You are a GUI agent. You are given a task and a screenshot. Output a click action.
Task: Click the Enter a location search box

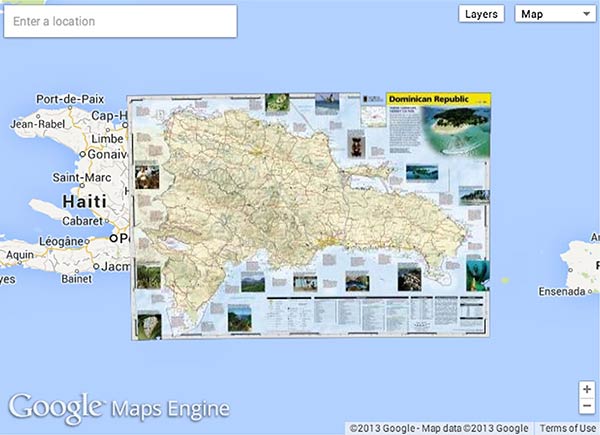(x=120, y=21)
